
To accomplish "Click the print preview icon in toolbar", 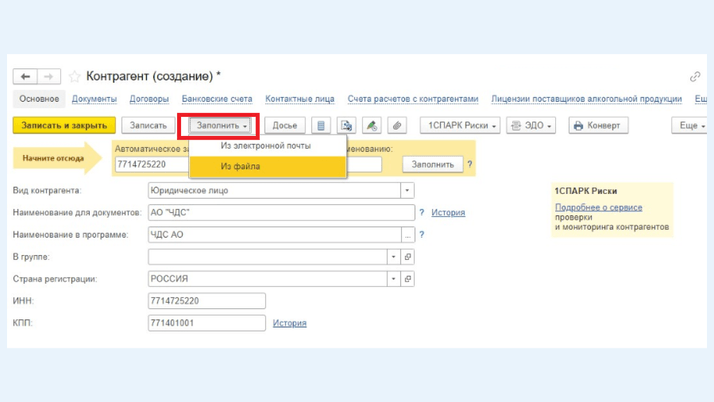I will pyautogui.click(x=346, y=126).
